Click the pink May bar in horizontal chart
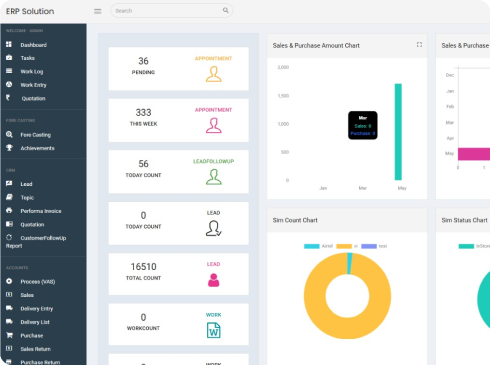Viewport: 490px width, 365px height. (x=474, y=154)
